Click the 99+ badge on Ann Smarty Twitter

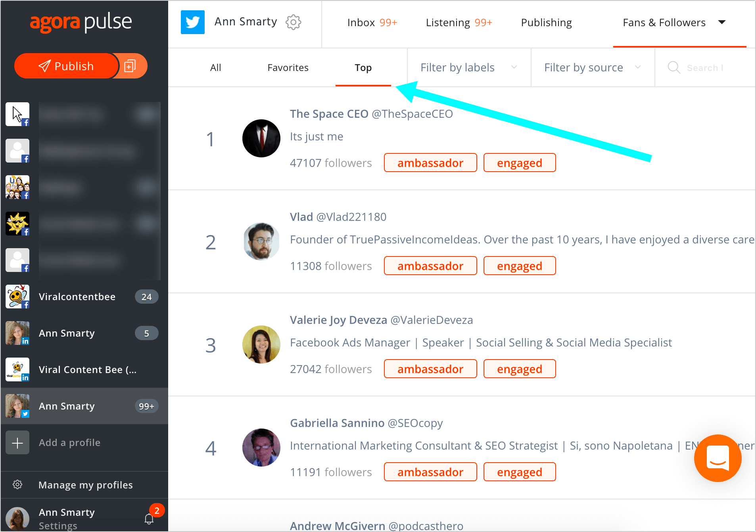pyautogui.click(x=146, y=406)
